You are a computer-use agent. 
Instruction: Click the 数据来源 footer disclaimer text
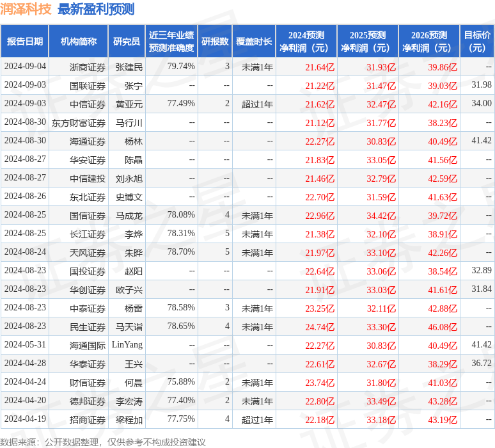click(x=102, y=442)
